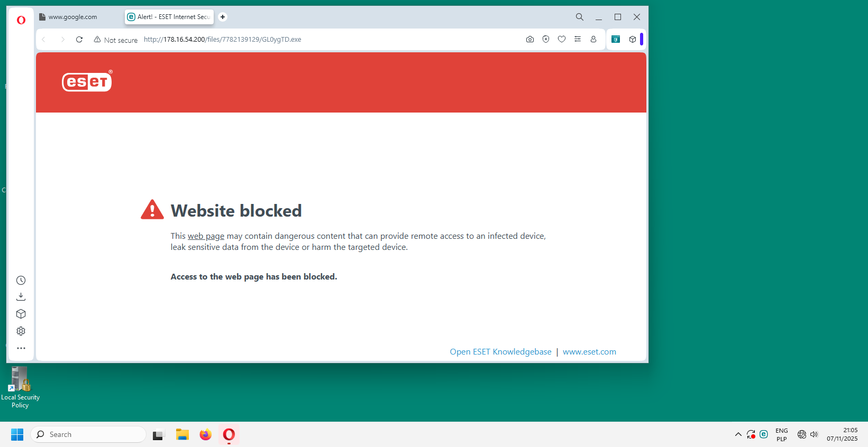Open ESET Knowledgebase link

pos(500,352)
